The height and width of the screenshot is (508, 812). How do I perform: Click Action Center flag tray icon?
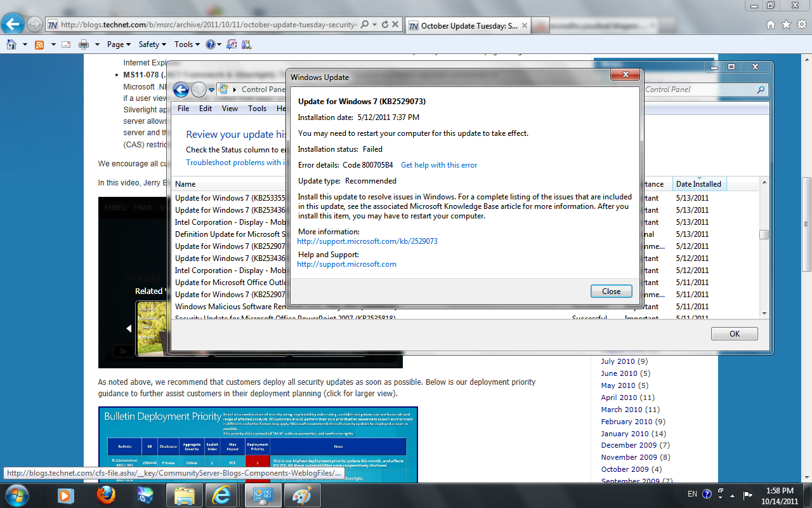point(748,494)
